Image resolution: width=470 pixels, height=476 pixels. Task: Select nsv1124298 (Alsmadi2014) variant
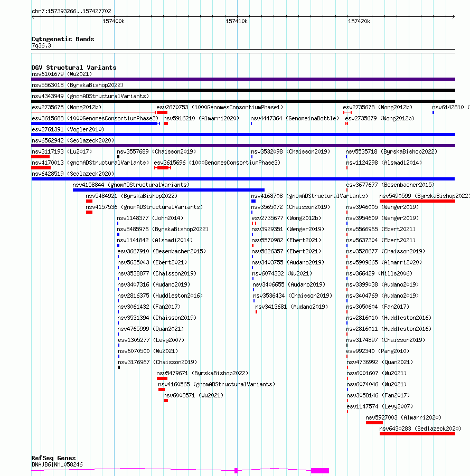[384, 163]
